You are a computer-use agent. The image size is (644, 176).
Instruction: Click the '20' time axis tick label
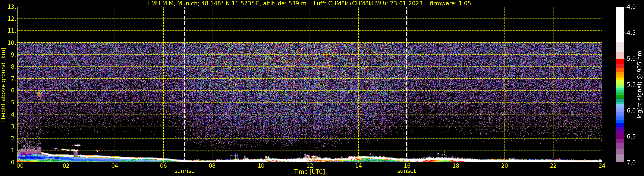505,166
